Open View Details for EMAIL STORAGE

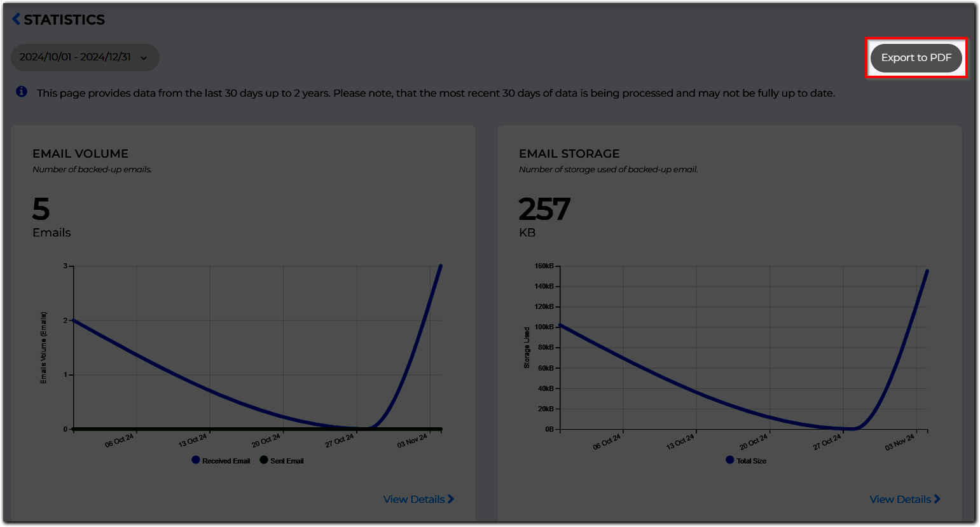904,499
